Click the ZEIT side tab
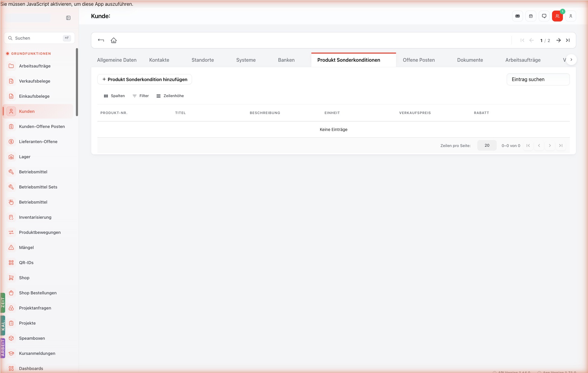 coord(3,303)
